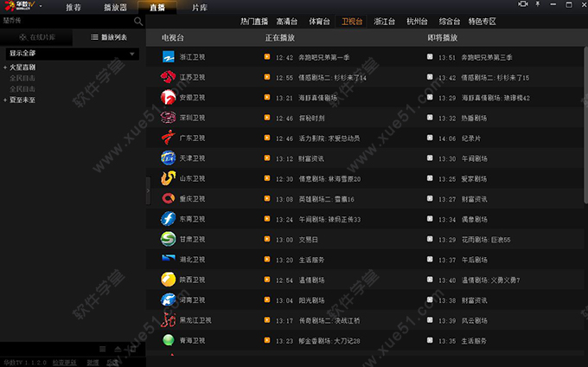Viewport: 588px width, 367px height.
Task: Select the 直播 tab
Action: [157, 8]
